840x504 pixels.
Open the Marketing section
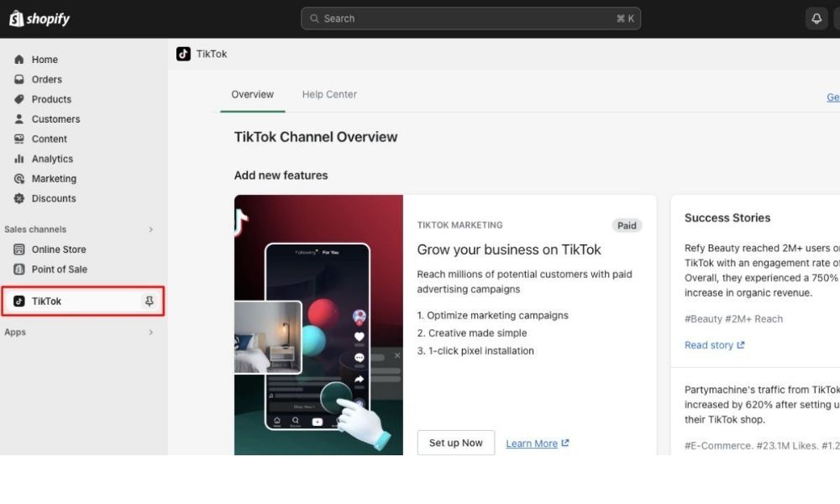tap(54, 178)
